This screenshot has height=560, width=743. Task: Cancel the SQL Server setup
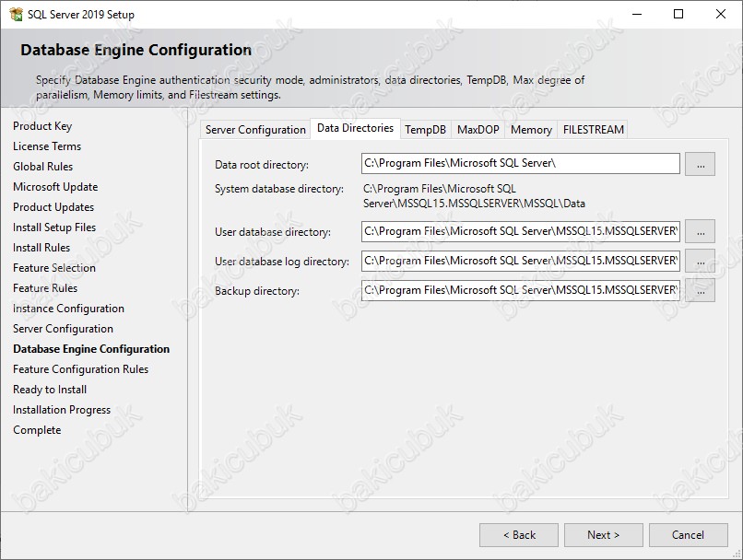coord(688,535)
